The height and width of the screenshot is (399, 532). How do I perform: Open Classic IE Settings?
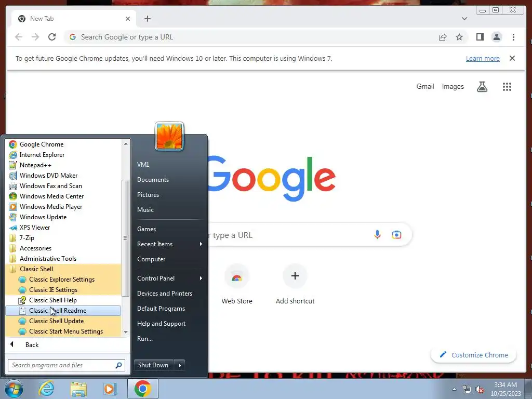(63, 290)
